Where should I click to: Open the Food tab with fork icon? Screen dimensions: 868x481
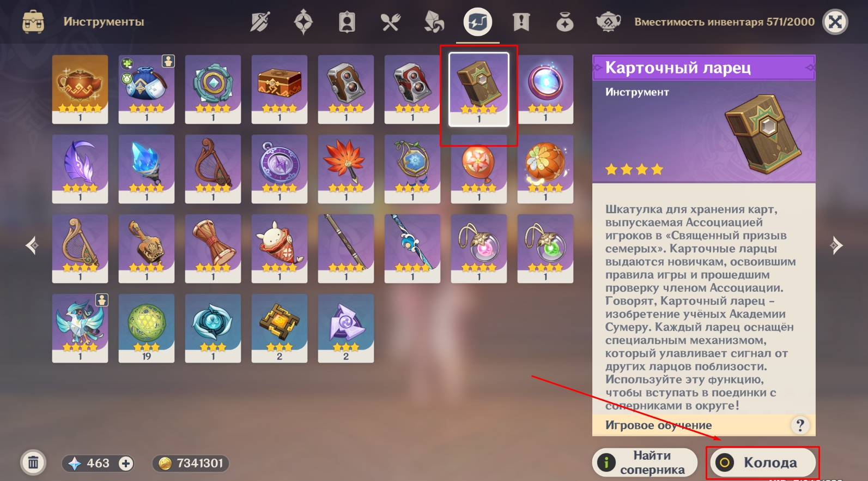point(391,22)
